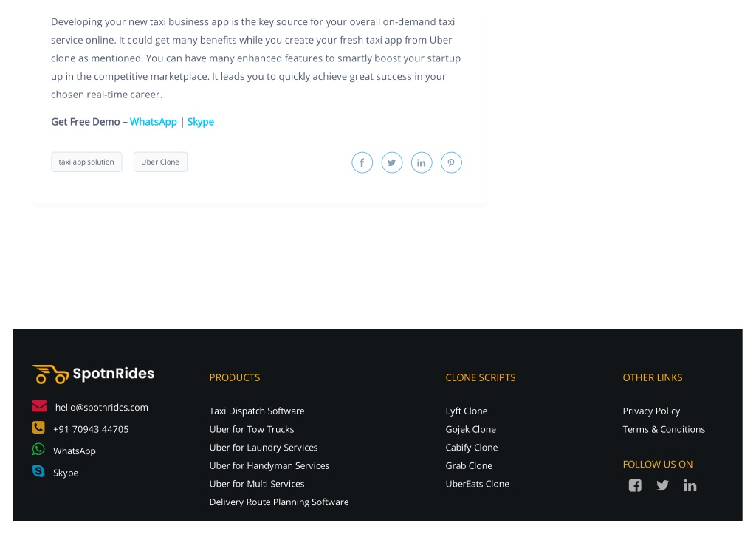Open LinkedIn under Follow Us On
The image size is (756, 534).
(690, 485)
